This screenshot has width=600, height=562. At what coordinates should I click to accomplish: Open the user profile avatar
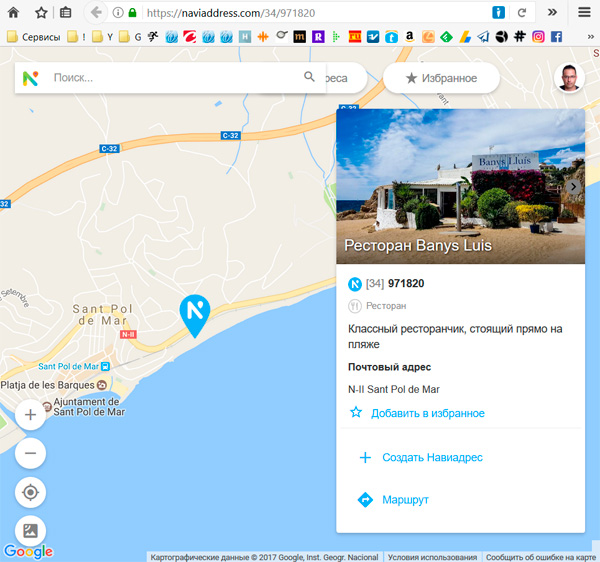(569, 78)
